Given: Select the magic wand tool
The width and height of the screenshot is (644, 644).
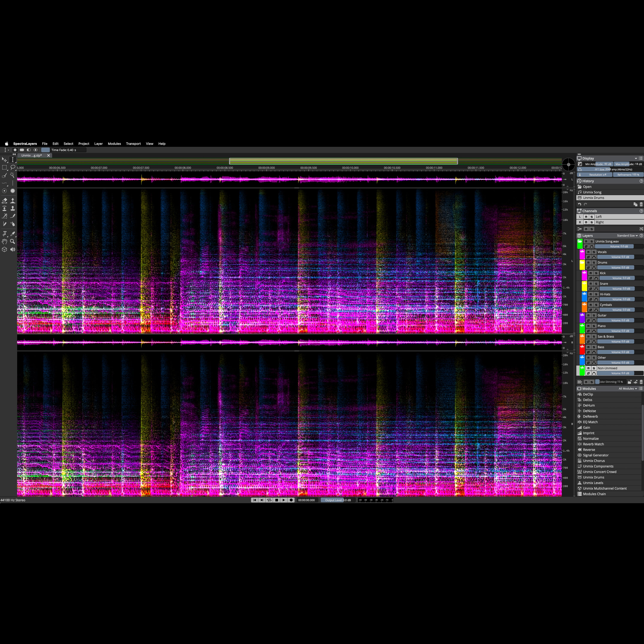Looking at the screenshot, I should pos(13,175).
